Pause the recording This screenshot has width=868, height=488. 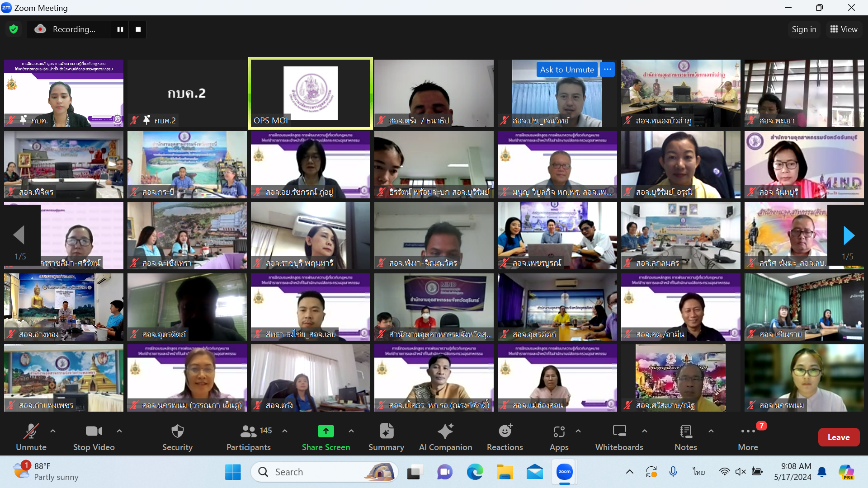pos(120,29)
